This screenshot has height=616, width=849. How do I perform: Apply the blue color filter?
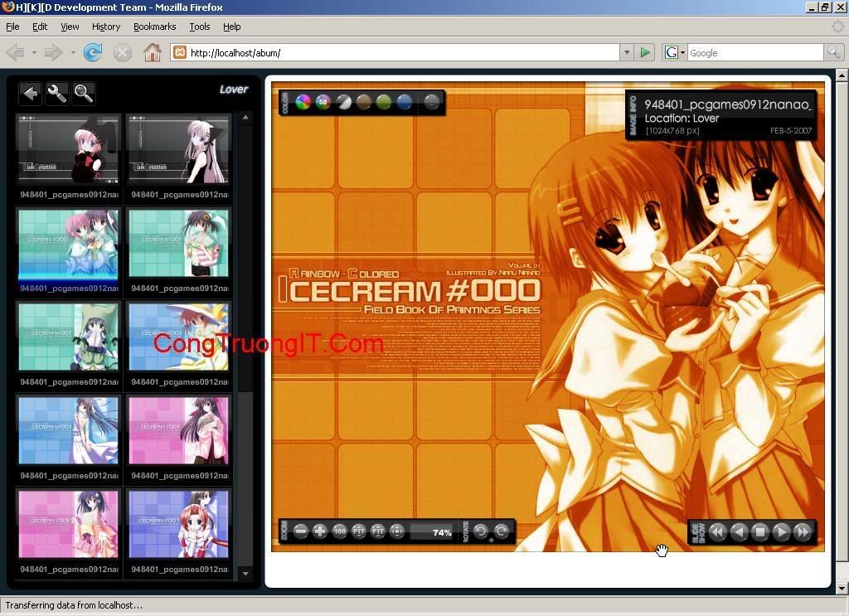click(404, 102)
